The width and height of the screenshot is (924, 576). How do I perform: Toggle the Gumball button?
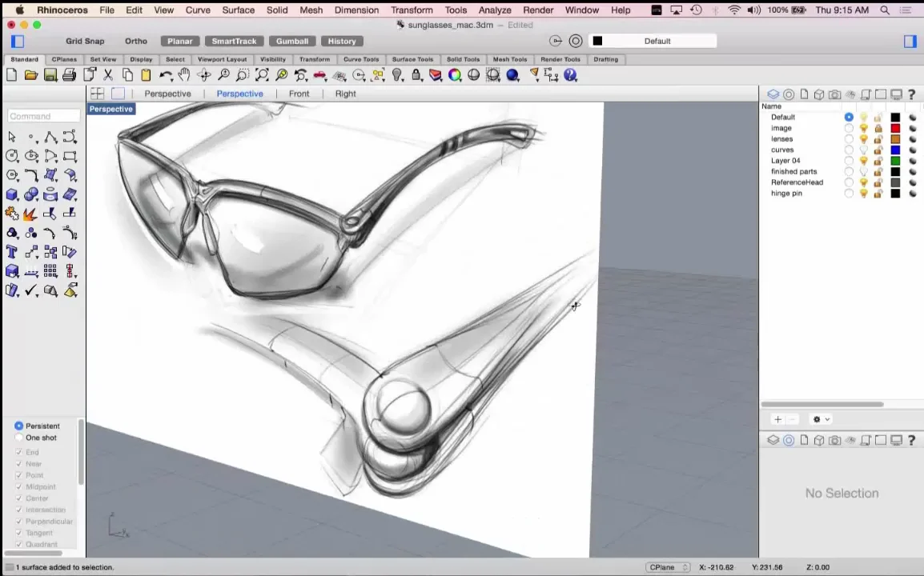292,42
